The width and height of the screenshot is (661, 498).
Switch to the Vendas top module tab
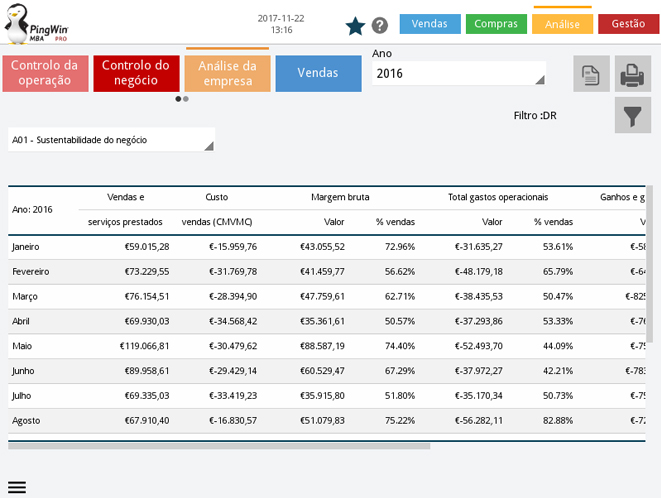pyautogui.click(x=430, y=24)
